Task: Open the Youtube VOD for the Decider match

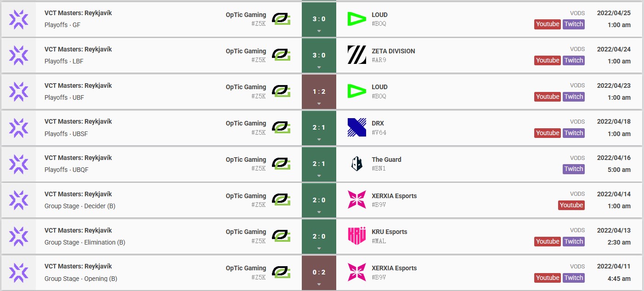Action: pyautogui.click(x=571, y=205)
